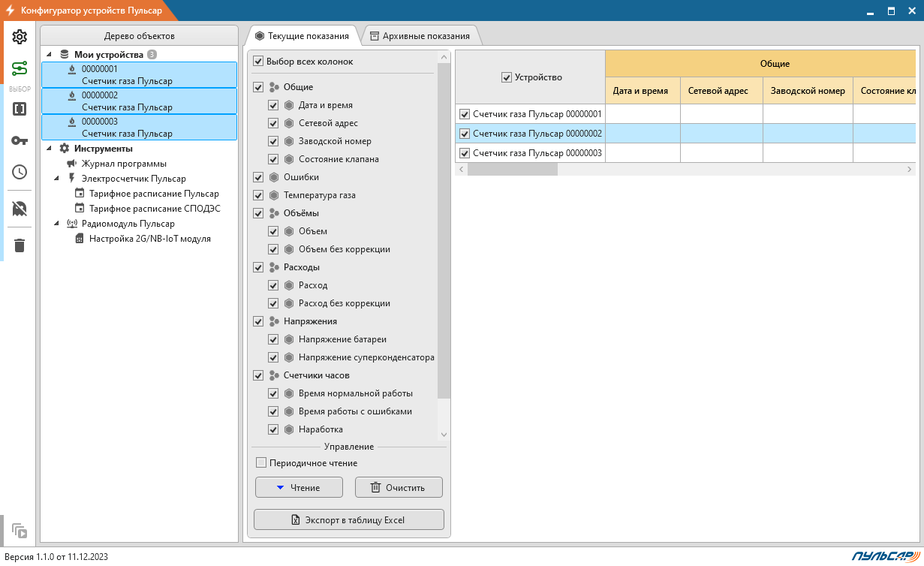This screenshot has height=566, width=924.
Task: Click the table's horizontal scrollbar thumb
Action: pos(512,170)
